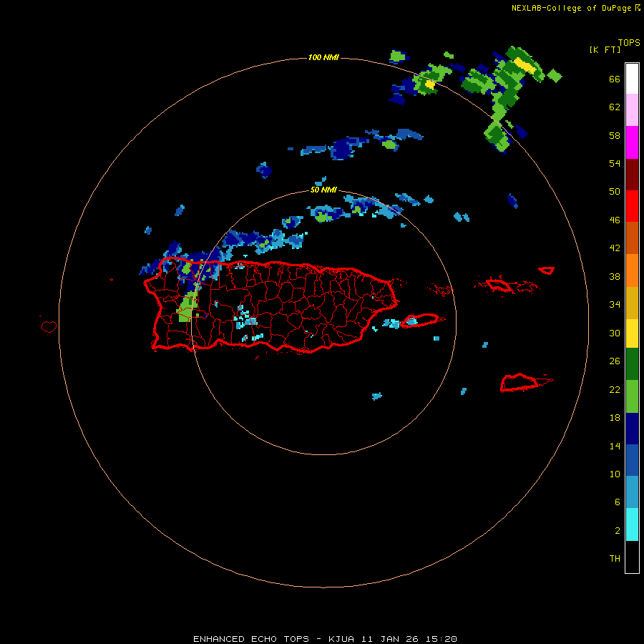Click the light green echo over western Puerto Rico
Screen dimensions: 644x644
pos(187,308)
